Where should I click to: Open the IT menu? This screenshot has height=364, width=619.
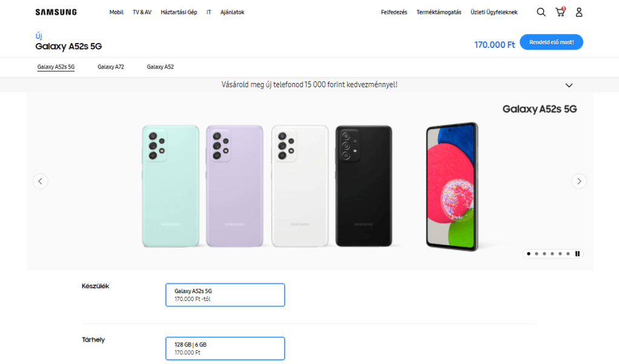coord(209,12)
